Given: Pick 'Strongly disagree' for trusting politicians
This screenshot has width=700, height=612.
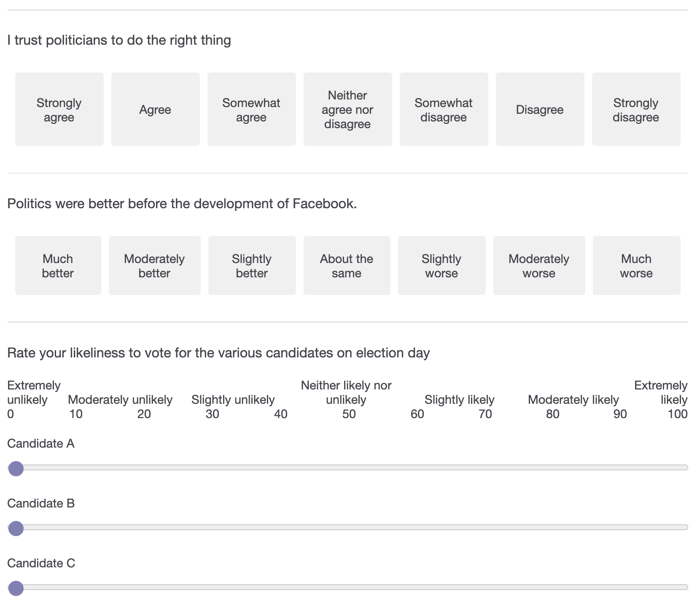Looking at the screenshot, I should pyautogui.click(x=636, y=109).
